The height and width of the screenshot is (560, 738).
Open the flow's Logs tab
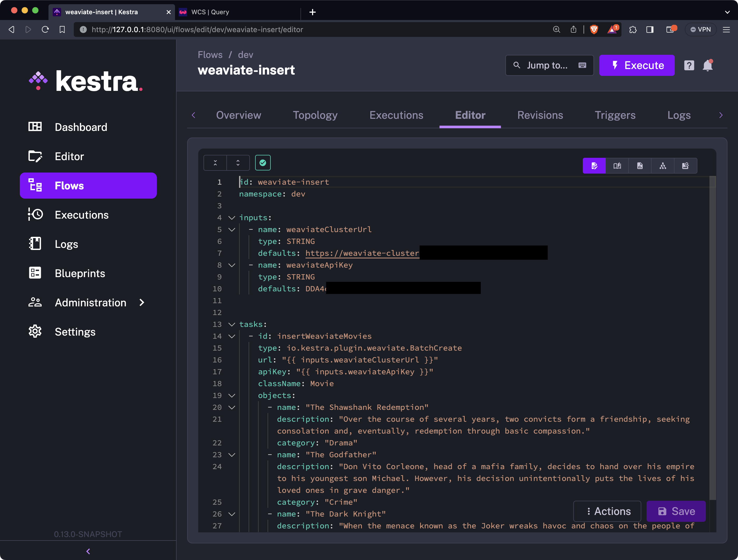[x=679, y=115]
